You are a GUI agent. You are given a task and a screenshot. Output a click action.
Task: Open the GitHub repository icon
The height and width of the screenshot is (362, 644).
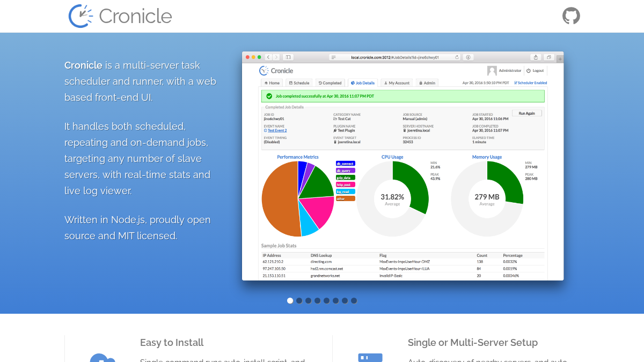click(571, 16)
